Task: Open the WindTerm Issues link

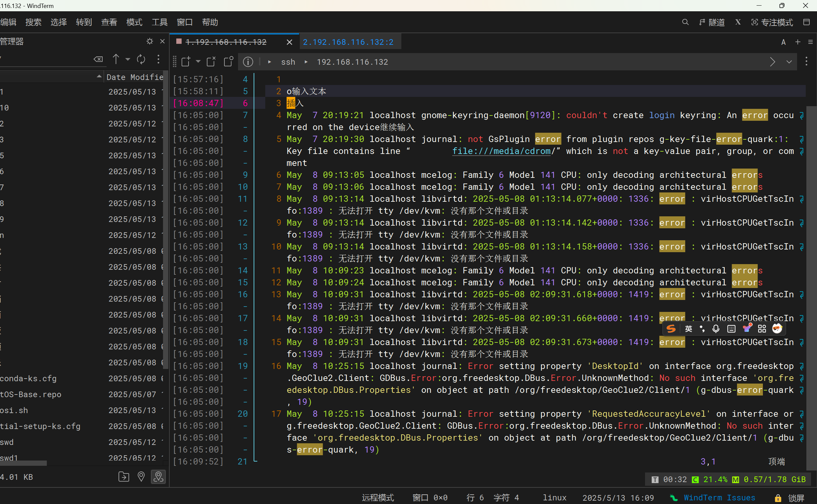Action: click(x=719, y=498)
